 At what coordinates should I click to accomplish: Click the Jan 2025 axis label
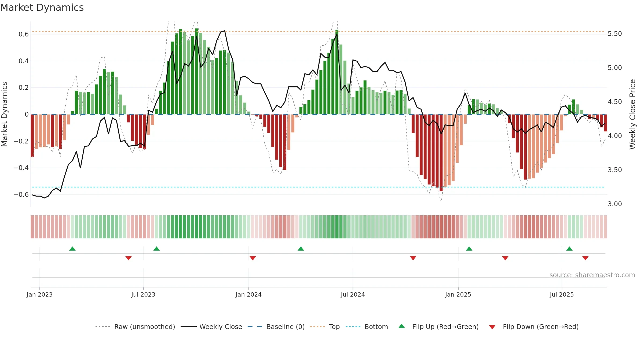(458, 294)
